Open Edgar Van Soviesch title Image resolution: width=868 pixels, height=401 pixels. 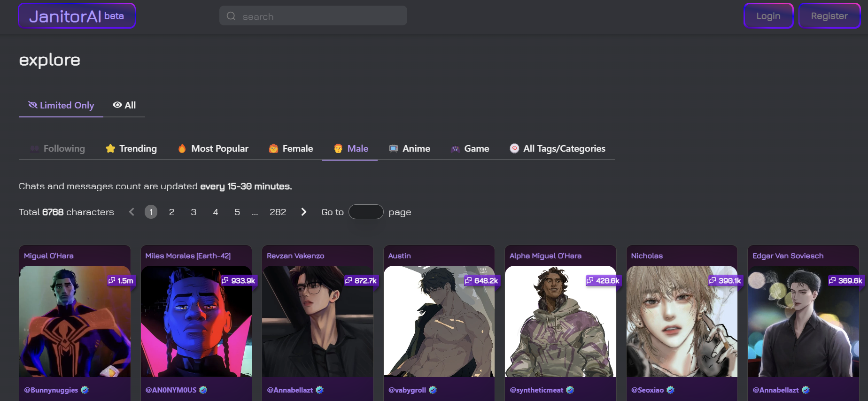[788, 256]
